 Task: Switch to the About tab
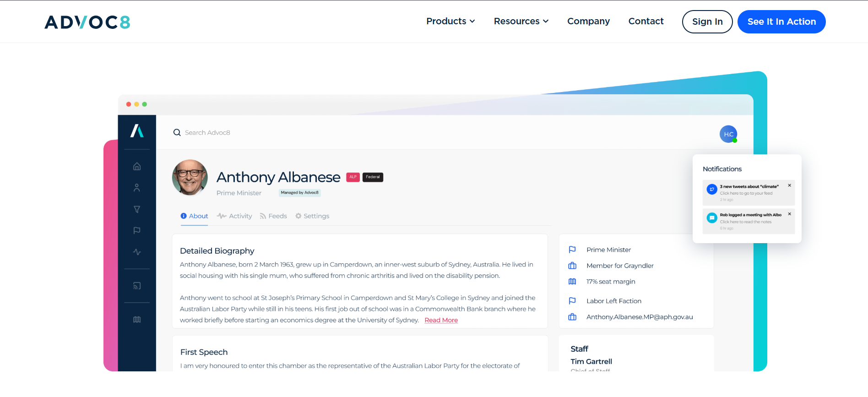coord(194,216)
